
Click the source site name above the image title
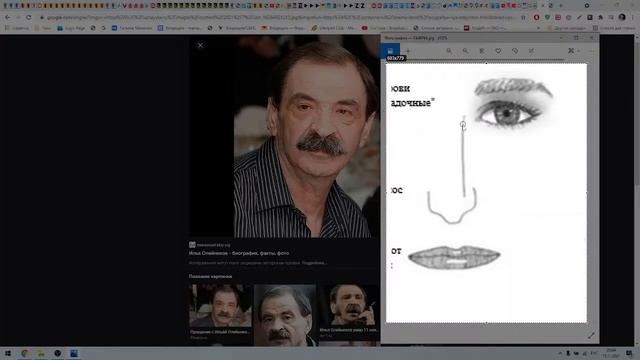(213, 245)
